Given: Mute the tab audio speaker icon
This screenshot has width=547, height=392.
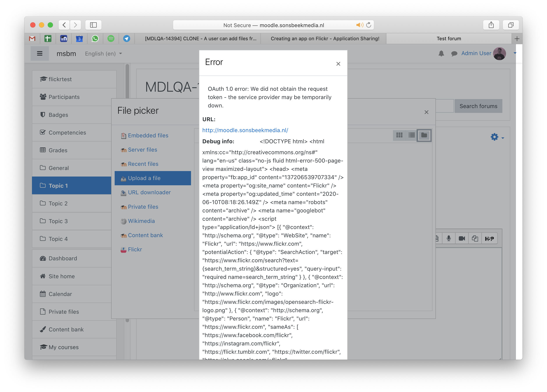Looking at the screenshot, I should click(x=359, y=25).
